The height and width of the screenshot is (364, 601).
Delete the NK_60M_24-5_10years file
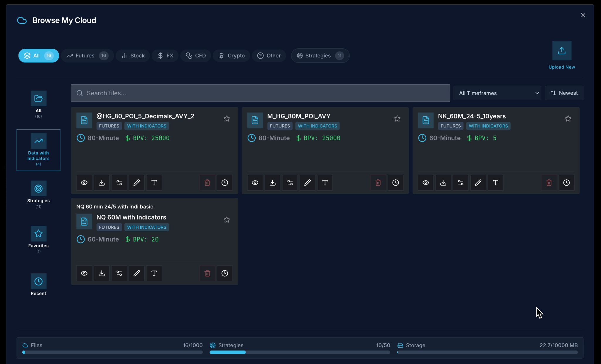[x=549, y=183]
